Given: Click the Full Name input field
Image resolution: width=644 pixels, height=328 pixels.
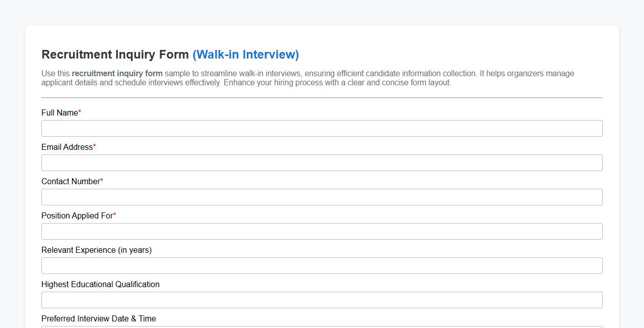Looking at the screenshot, I should pyautogui.click(x=322, y=128).
